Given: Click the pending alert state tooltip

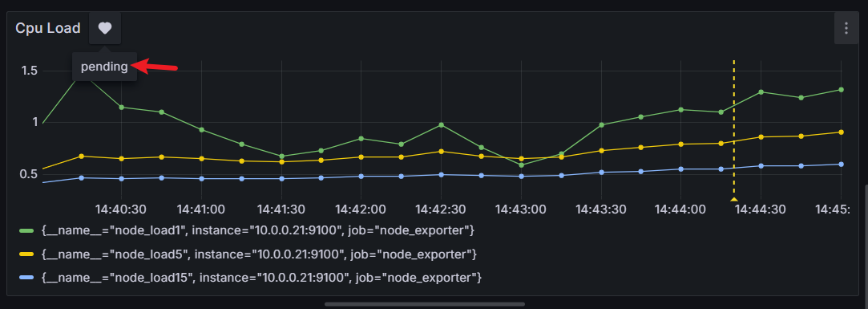Looking at the screenshot, I should [x=104, y=67].
